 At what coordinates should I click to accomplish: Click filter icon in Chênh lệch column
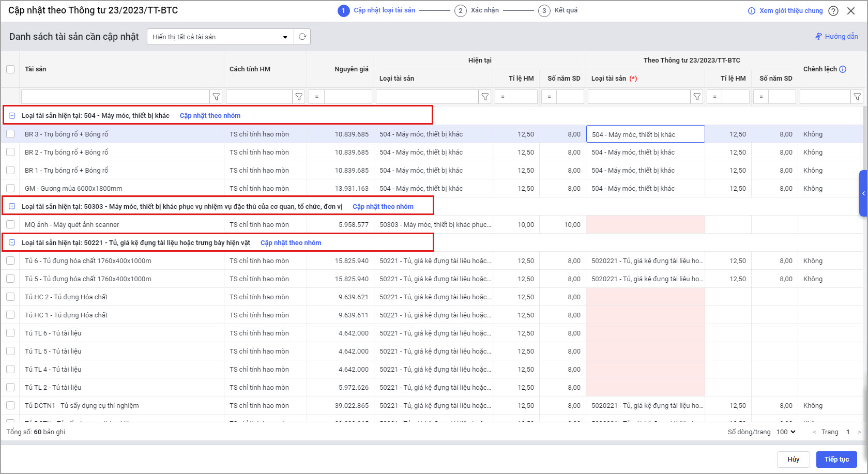click(x=857, y=97)
